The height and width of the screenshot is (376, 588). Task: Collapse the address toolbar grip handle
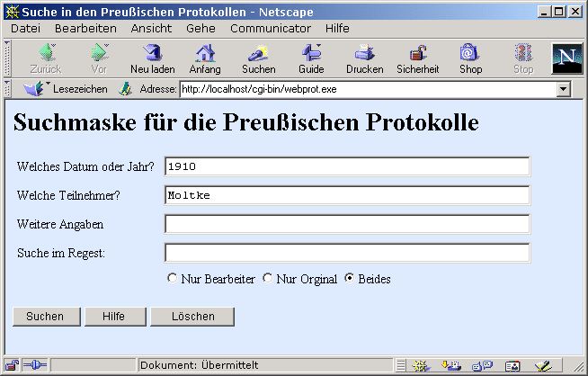(x=7, y=89)
